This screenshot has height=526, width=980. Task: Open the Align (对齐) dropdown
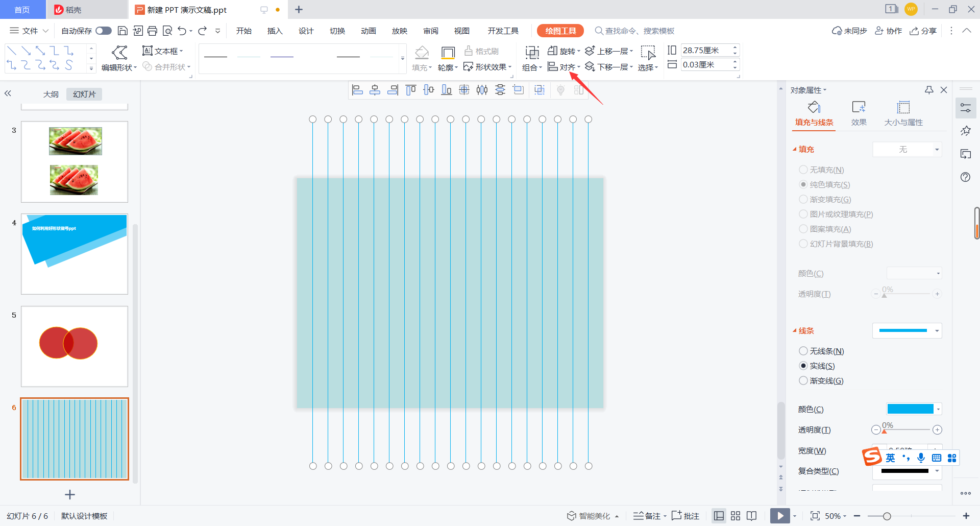pos(564,67)
